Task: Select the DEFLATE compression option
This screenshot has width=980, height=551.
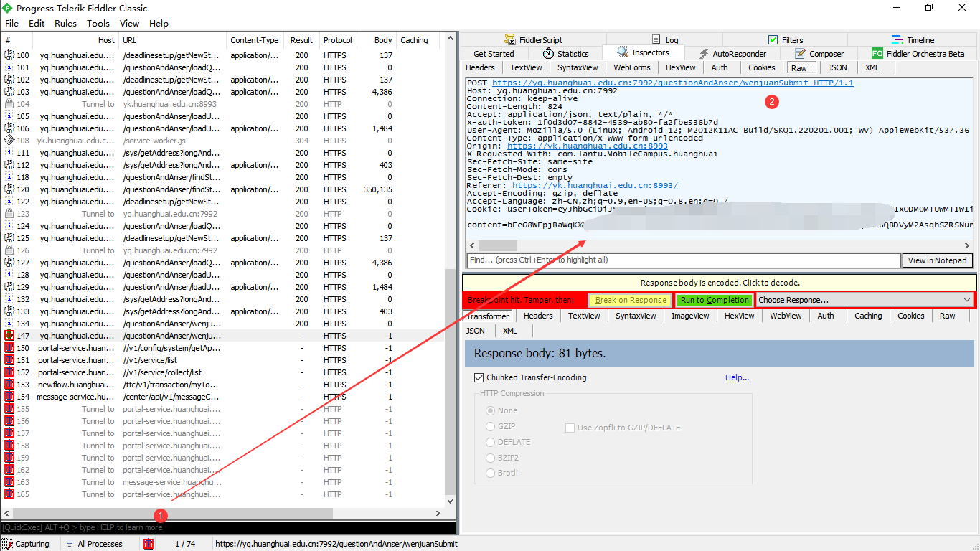Action: pos(491,442)
